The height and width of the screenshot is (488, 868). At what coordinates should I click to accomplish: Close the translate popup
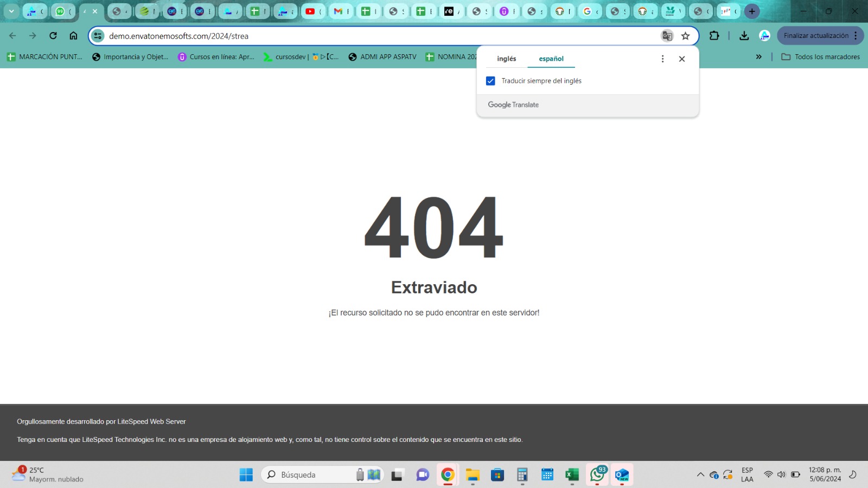click(682, 59)
